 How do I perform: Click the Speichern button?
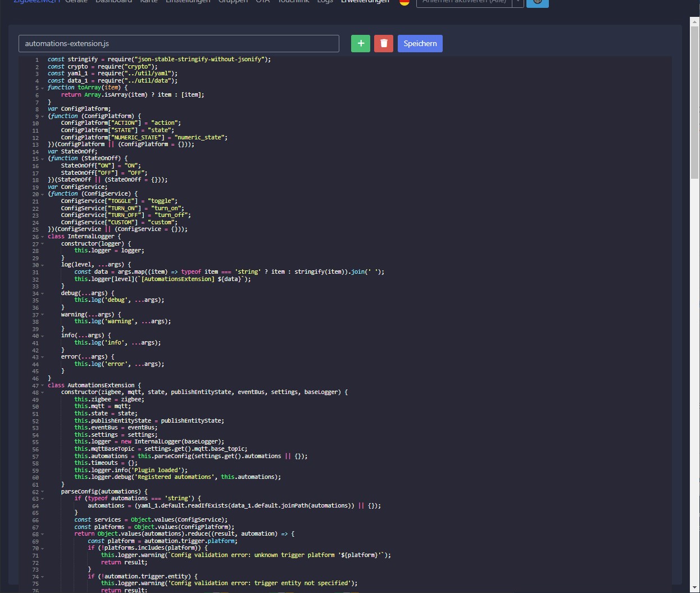pyautogui.click(x=420, y=43)
